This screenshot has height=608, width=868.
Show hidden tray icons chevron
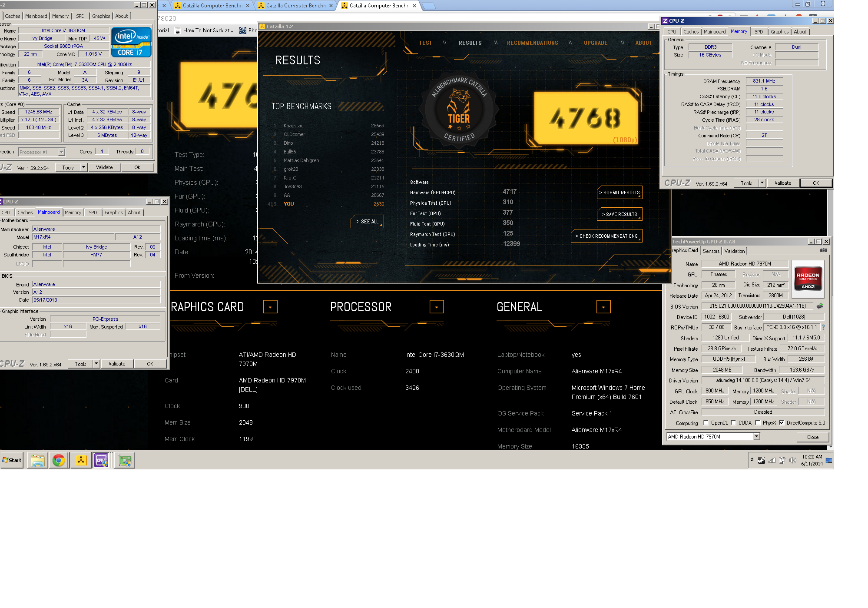coord(752,459)
